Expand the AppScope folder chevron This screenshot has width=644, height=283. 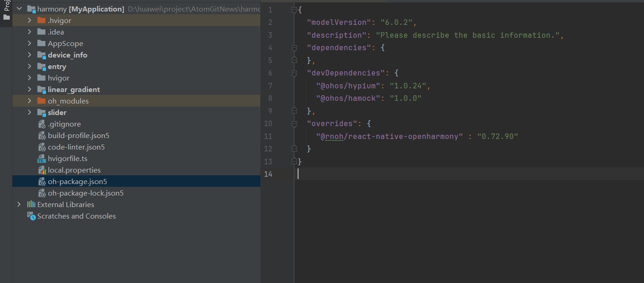click(x=29, y=43)
